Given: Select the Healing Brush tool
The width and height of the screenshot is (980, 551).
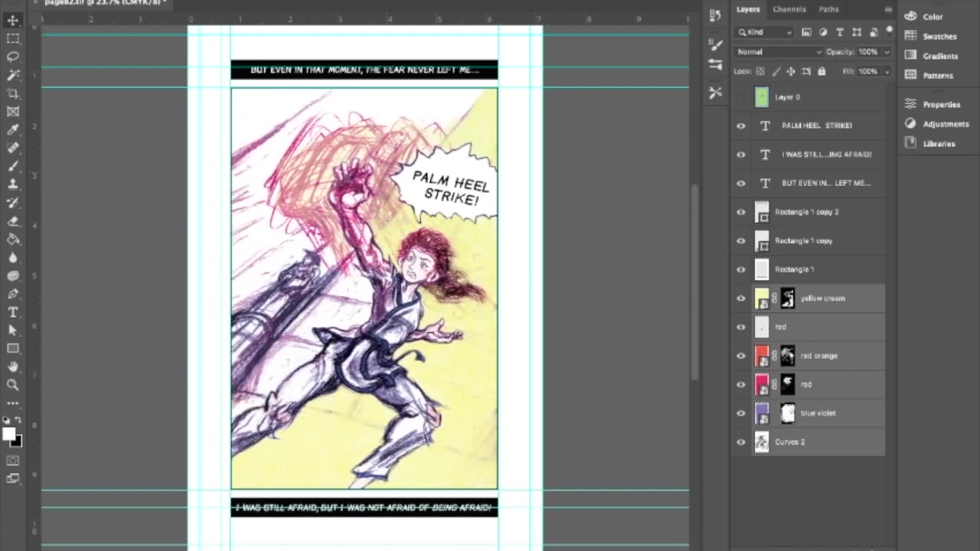Looking at the screenshot, I should coord(13,148).
